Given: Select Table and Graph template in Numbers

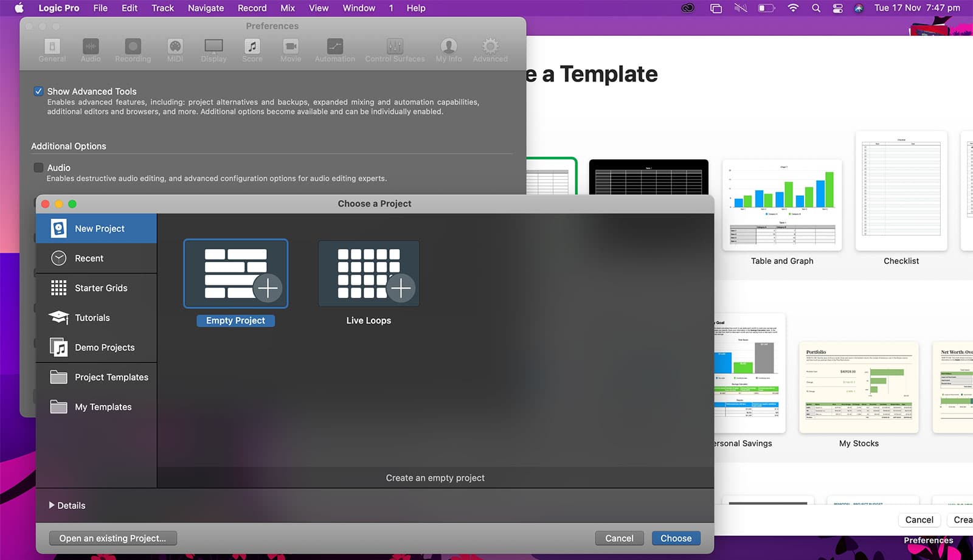Looking at the screenshot, I should tap(782, 205).
